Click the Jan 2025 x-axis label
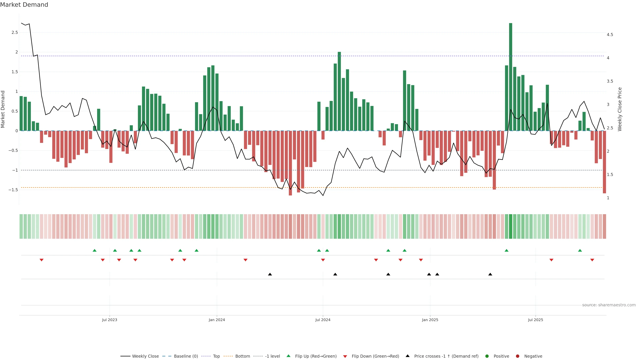Screen dimensions: 644x362 coord(430,320)
